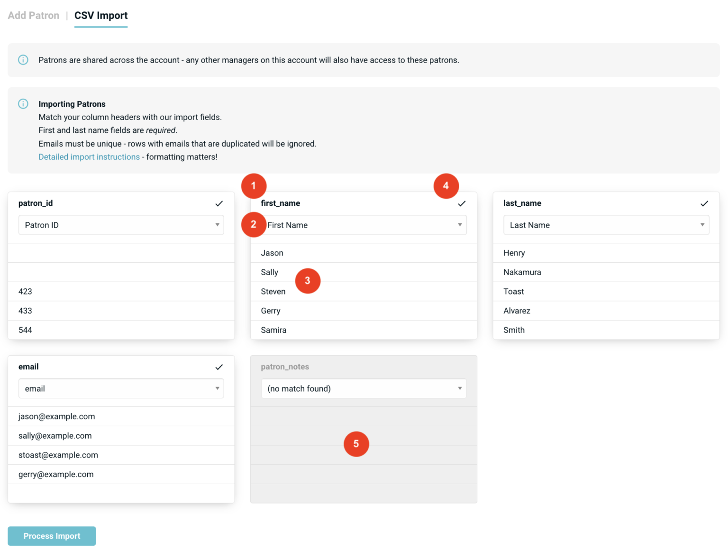Toggle the match checkmark on first_name column
728x560 pixels.
pos(462,203)
